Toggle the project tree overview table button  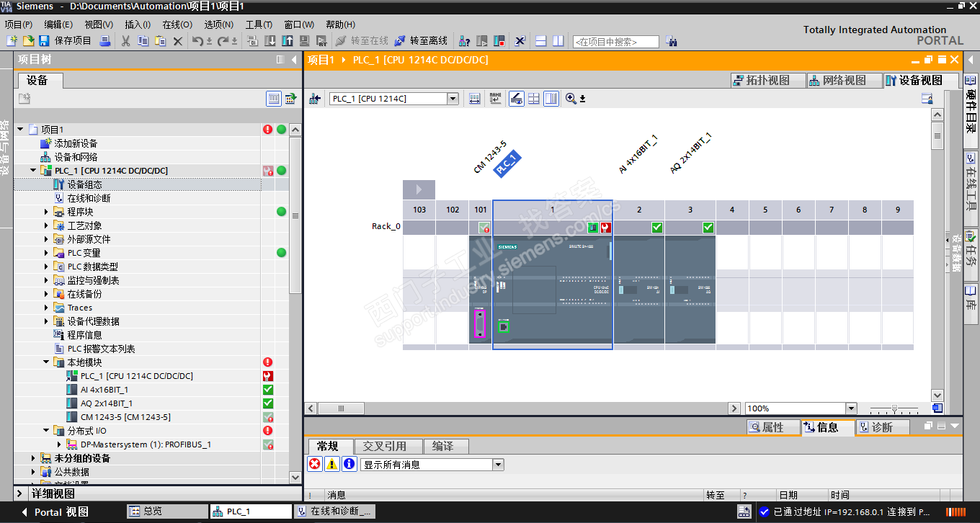pyautogui.click(x=274, y=99)
